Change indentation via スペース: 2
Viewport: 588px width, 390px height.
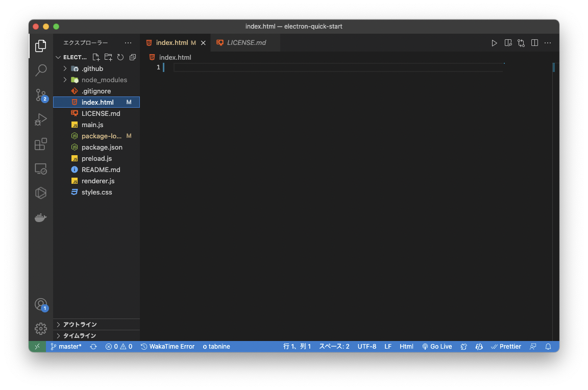[x=334, y=347]
